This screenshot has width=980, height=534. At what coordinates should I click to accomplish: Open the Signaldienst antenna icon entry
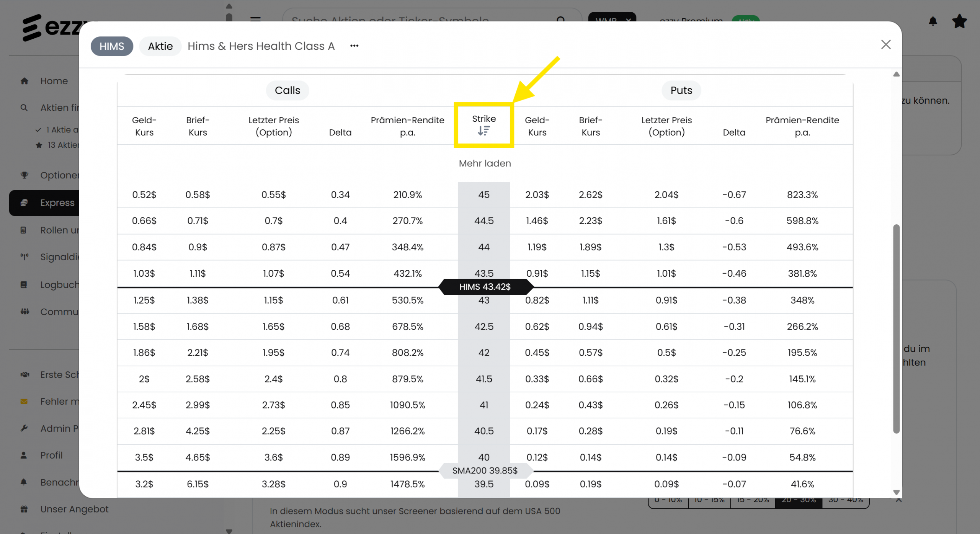tap(24, 256)
